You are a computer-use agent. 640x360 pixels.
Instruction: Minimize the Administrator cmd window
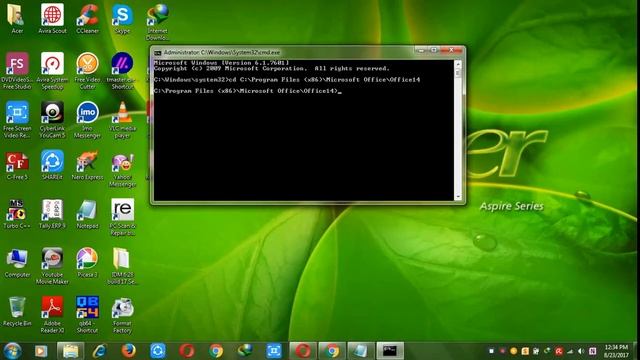(x=421, y=50)
